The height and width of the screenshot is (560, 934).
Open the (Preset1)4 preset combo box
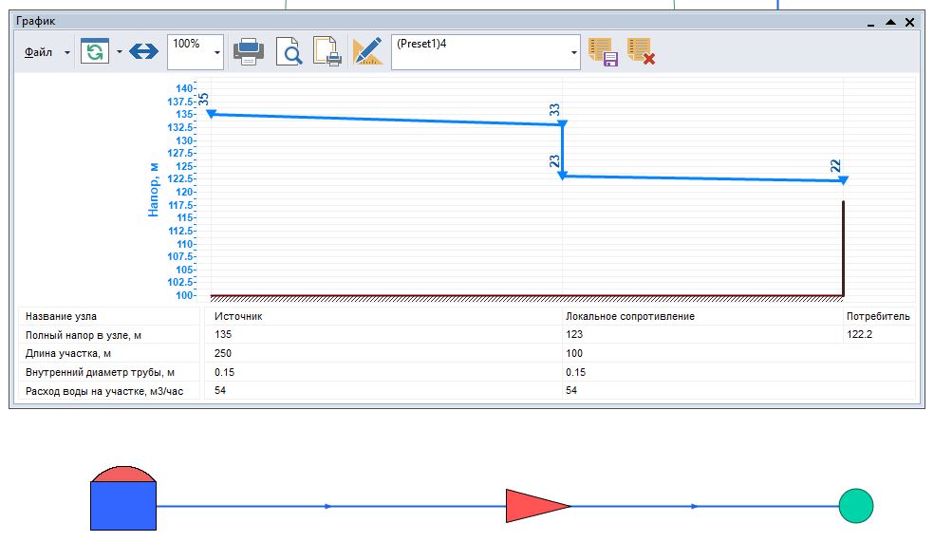tap(574, 52)
